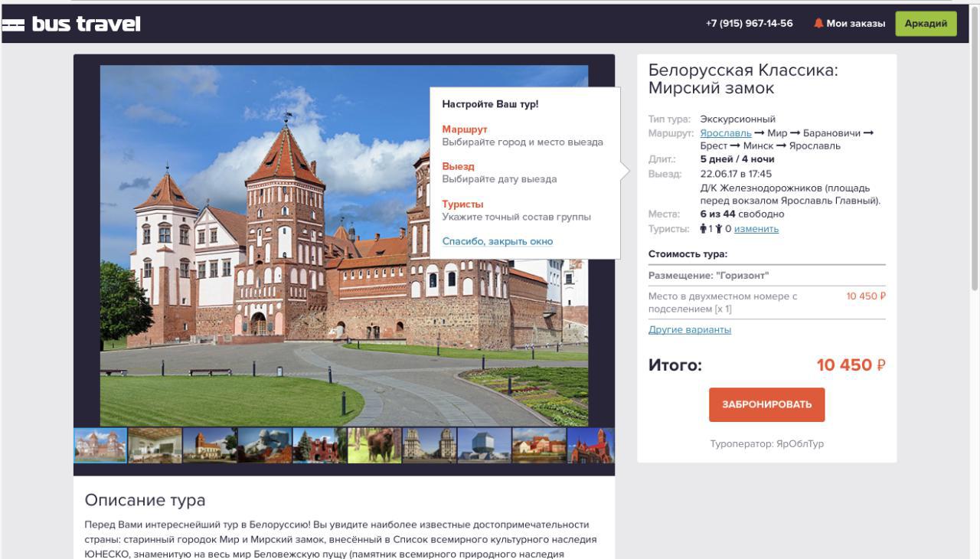Click the orange notification bell icon
Image resolution: width=980 pixels, height=559 pixels.
click(818, 24)
